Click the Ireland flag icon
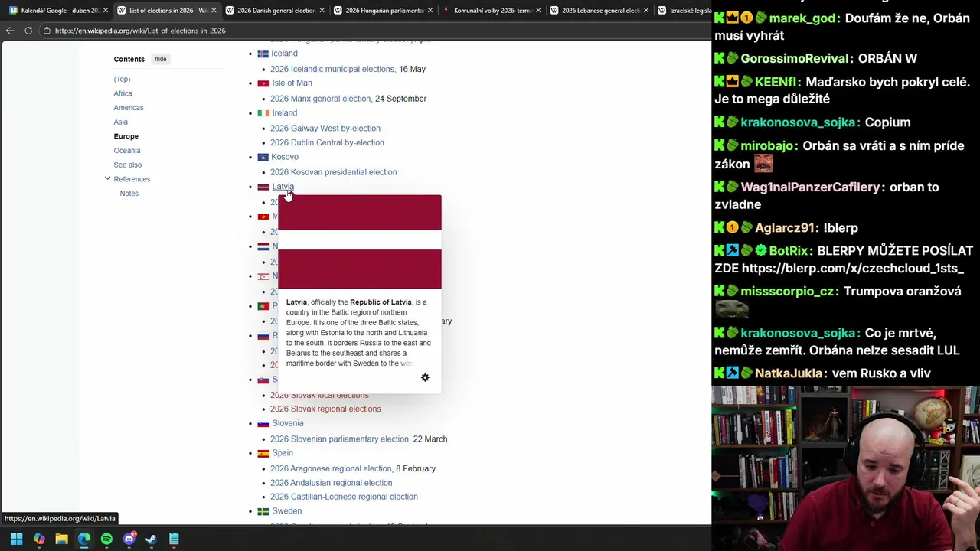The height and width of the screenshot is (551, 980). (x=263, y=113)
